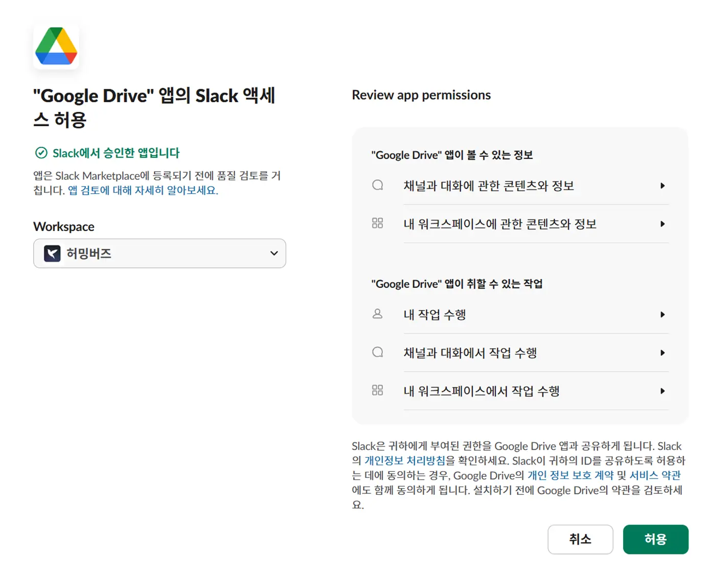Click the speech bubble icon beside 채널과 대화에서 작업 수행
Image resolution: width=728 pixels, height=575 pixels.
[377, 352]
